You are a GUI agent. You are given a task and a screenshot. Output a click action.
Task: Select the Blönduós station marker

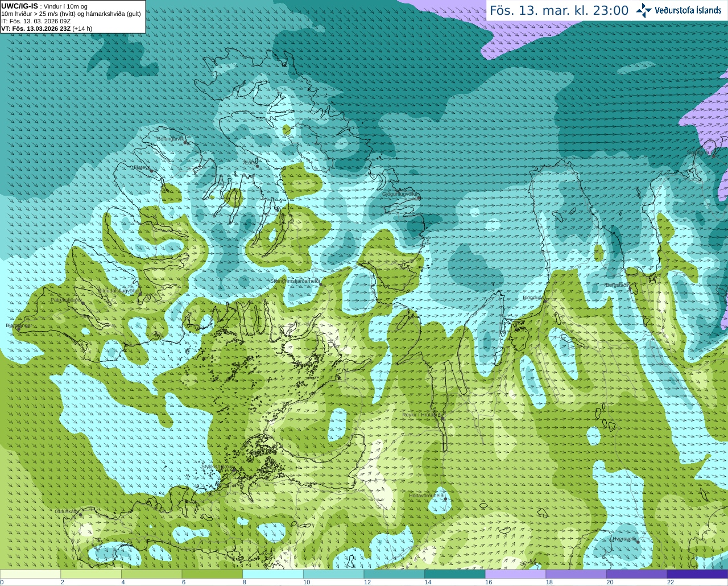pos(545,301)
